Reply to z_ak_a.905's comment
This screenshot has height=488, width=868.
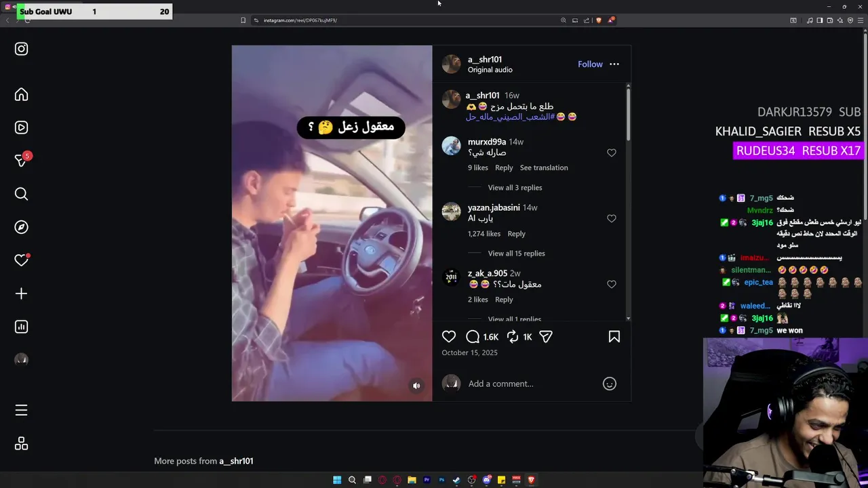point(504,300)
